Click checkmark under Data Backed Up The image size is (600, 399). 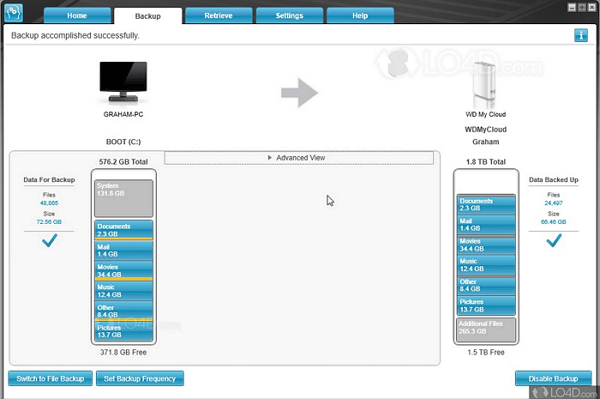click(554, 241)
